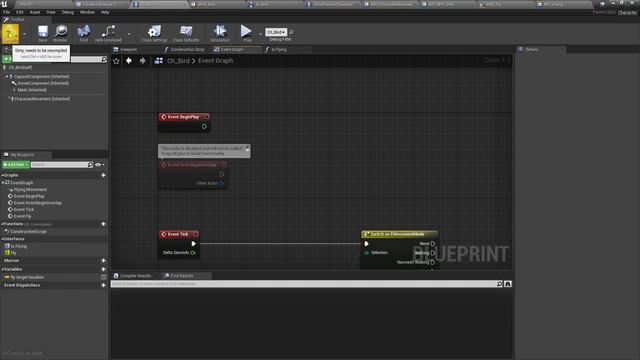Add a new macro with plus button

point(103,260)
